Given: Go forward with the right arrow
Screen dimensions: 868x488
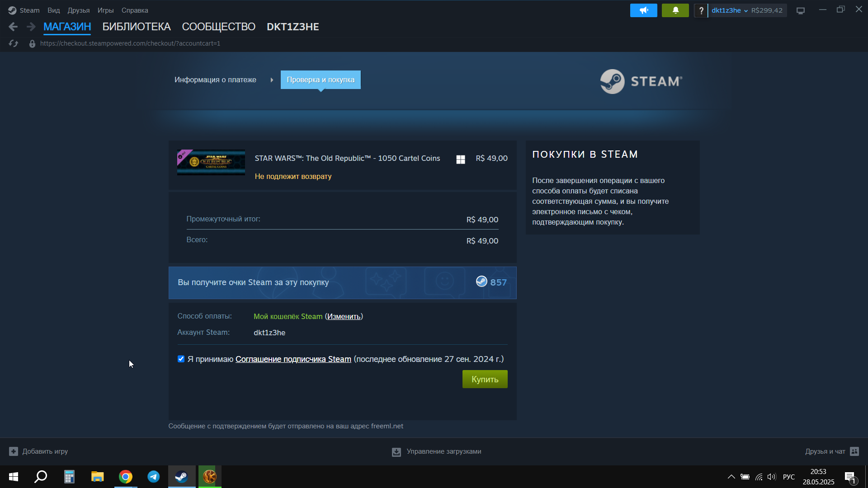Looking at the screenshot, I should pos(31,27).
